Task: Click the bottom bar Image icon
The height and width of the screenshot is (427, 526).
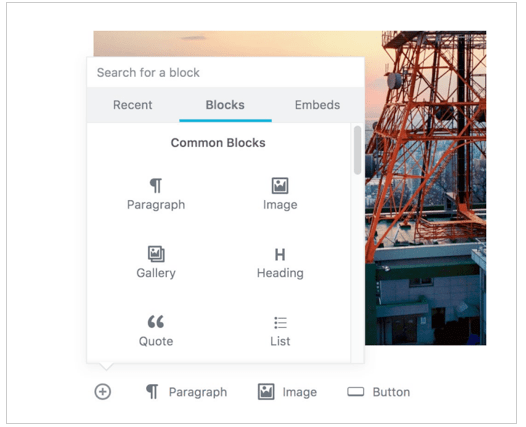Action: tap(266, 391)
